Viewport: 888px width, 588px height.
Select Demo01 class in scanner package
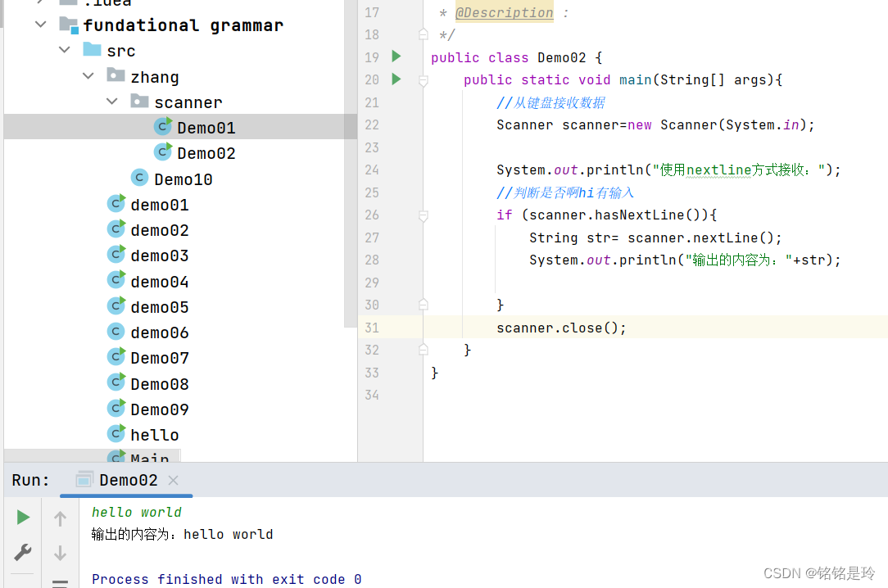pos(181,127)
